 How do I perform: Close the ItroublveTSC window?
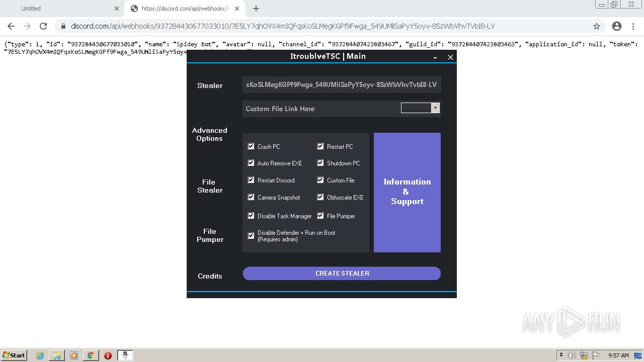click(450, 57)
